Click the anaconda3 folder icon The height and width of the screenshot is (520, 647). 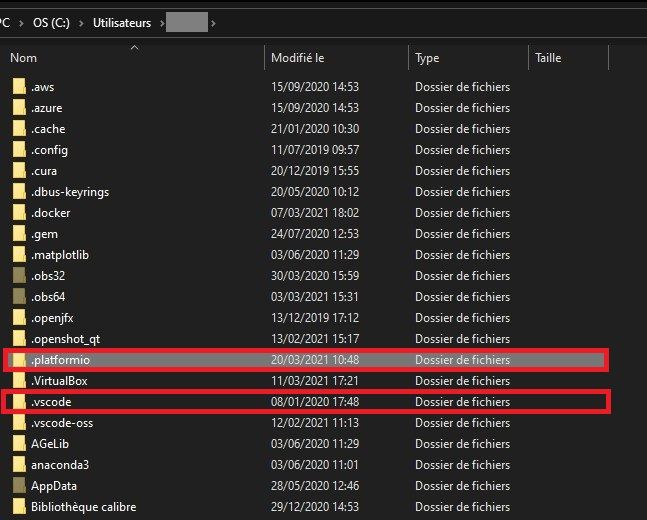[19, 465]
